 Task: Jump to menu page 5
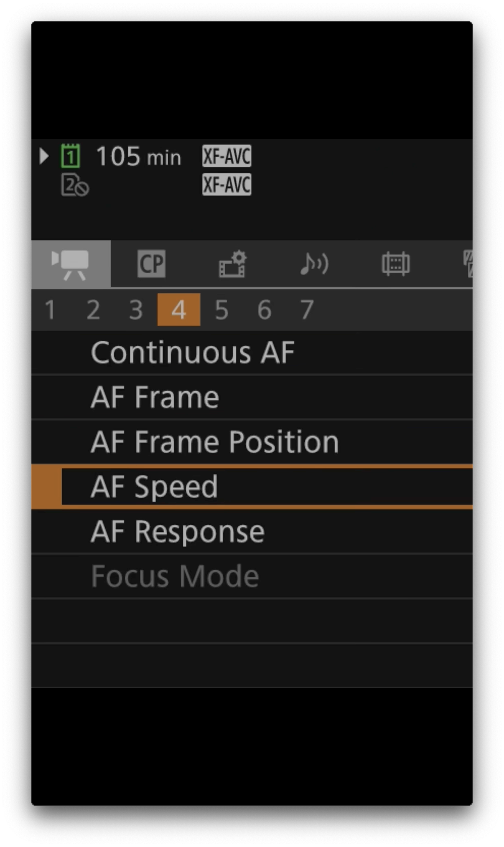[x=222, y=310]
